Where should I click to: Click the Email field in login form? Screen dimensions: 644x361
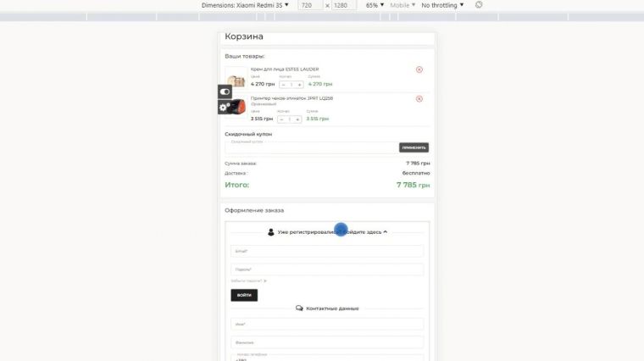coord(326,252)
